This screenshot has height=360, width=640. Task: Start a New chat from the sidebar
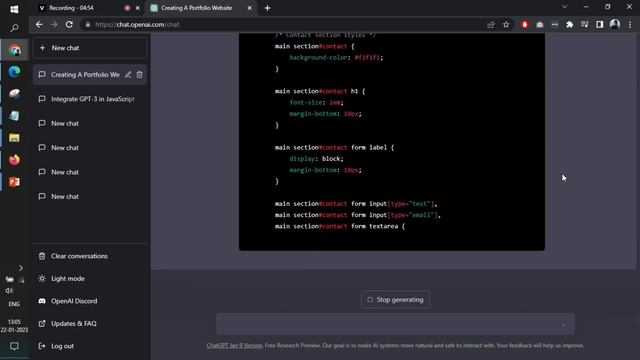click(x=89, y=48)
